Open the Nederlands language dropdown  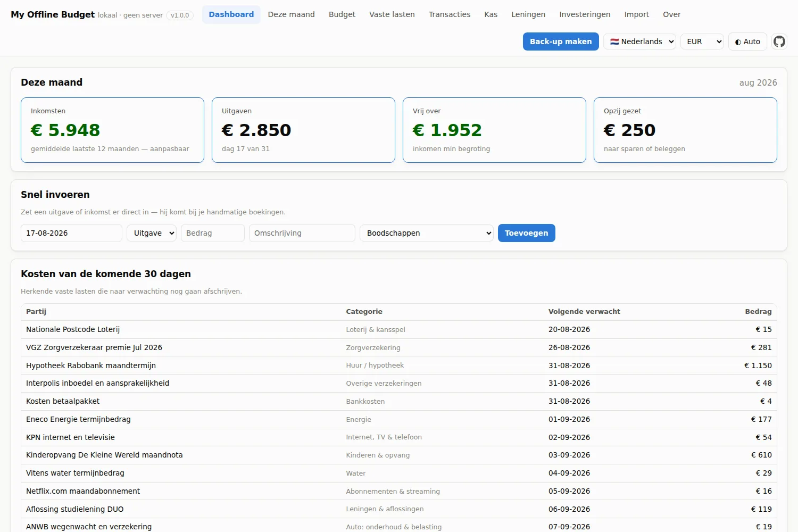click(x=639, y=41)
